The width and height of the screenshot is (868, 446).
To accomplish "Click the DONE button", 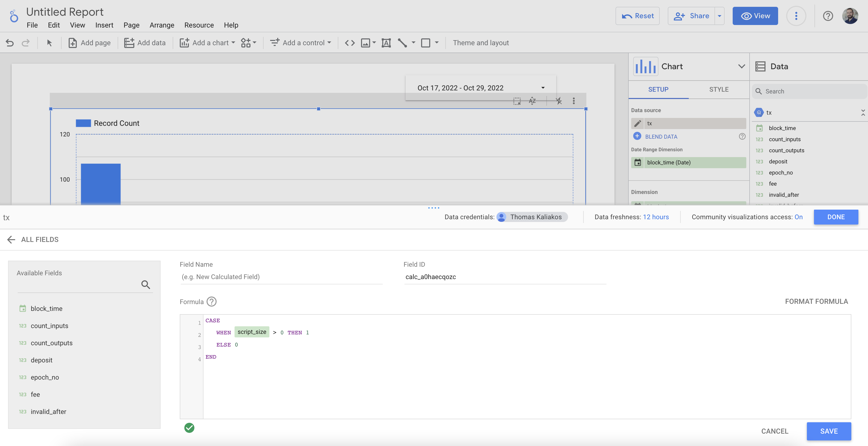I will tap(836, 217).
